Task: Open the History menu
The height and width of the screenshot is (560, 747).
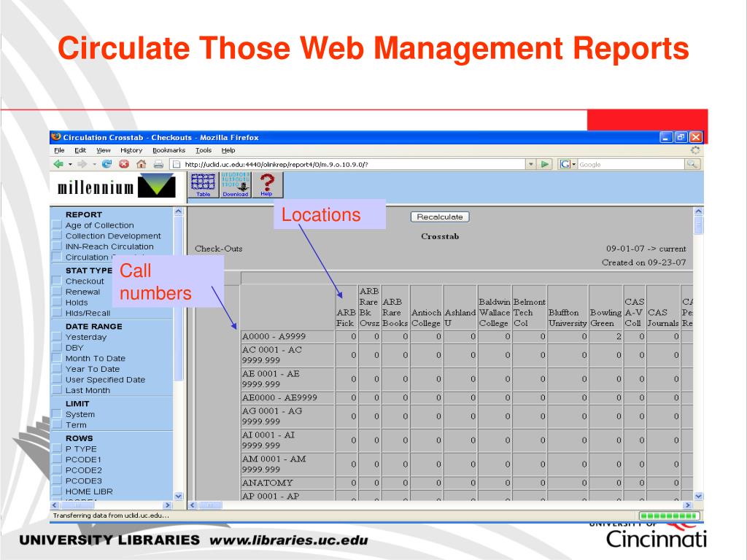Action: point(131,150)
